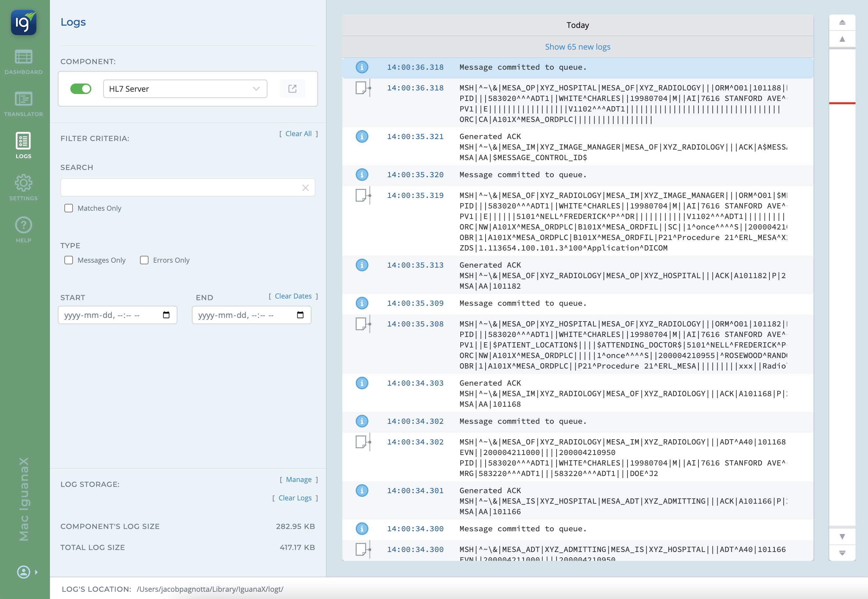Select the 'MSA|AA|101182' log line
The width and height of the screenshot is (868, 599).
pyautogui.click(x=490, y=286)
